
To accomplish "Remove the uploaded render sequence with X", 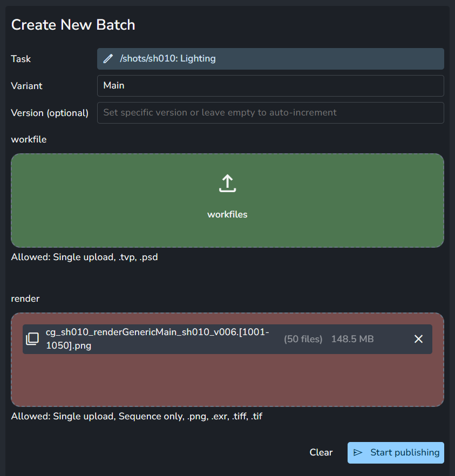I will [x=418, y=339].
